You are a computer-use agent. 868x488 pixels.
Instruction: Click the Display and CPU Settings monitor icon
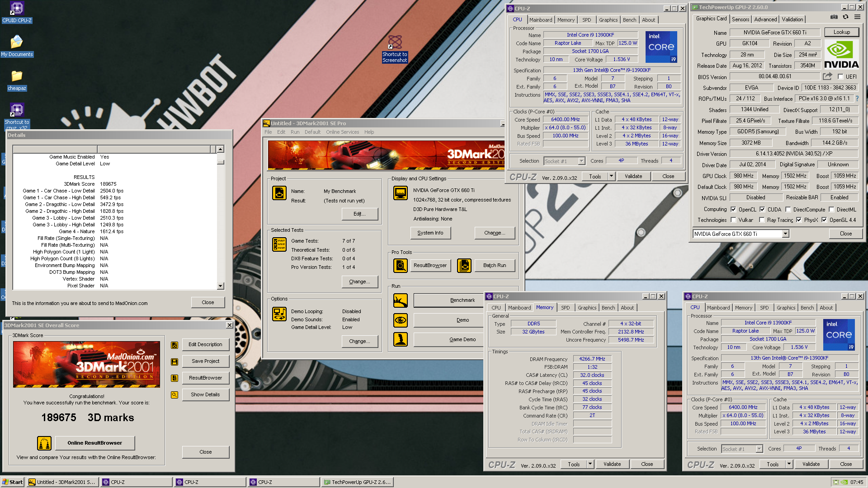pos(401,193)
